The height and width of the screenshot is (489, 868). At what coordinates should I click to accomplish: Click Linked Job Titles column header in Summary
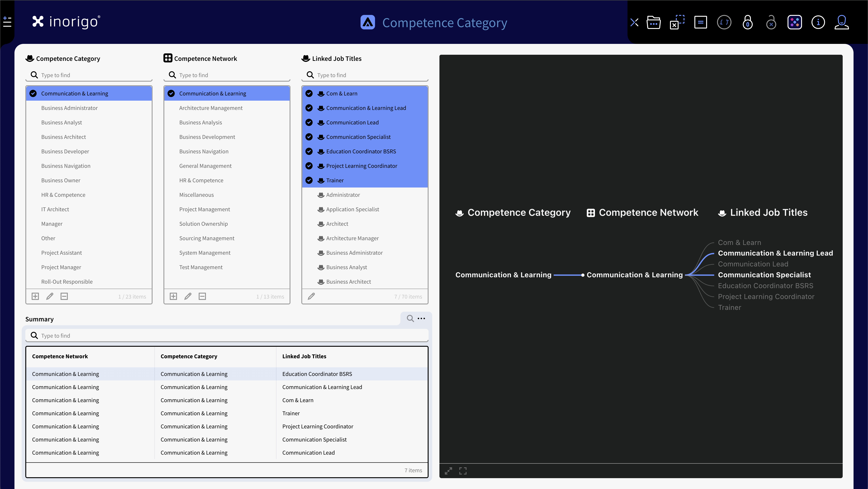click(304, 356)
